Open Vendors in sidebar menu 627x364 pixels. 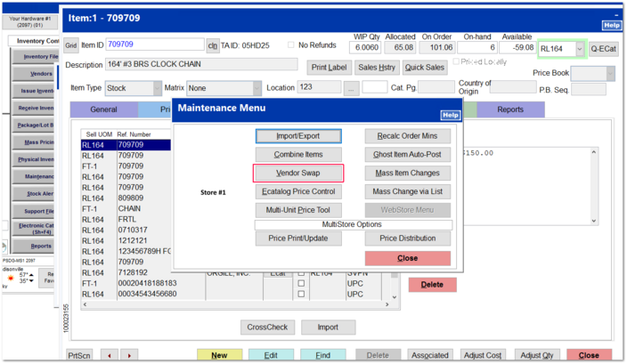[x=36, y=74]
